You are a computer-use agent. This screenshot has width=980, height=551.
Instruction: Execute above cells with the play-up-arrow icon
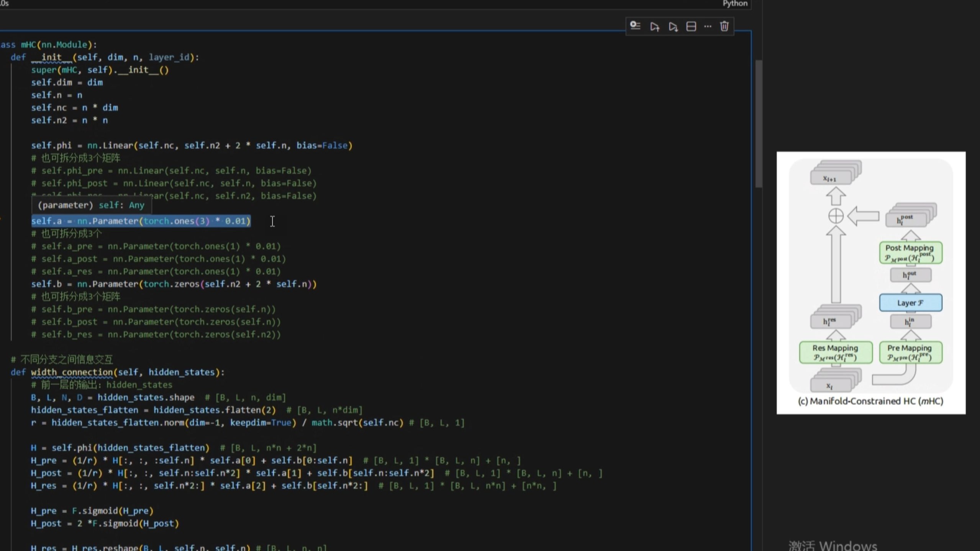click(654, 26)
